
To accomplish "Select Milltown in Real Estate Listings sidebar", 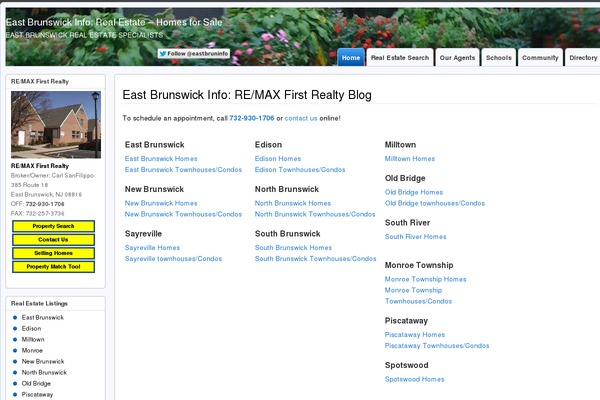I will (33, 340).
